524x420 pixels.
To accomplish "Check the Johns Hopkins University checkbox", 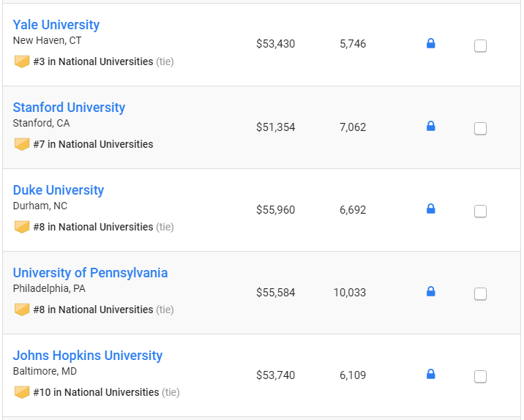I will pos(480,377).
